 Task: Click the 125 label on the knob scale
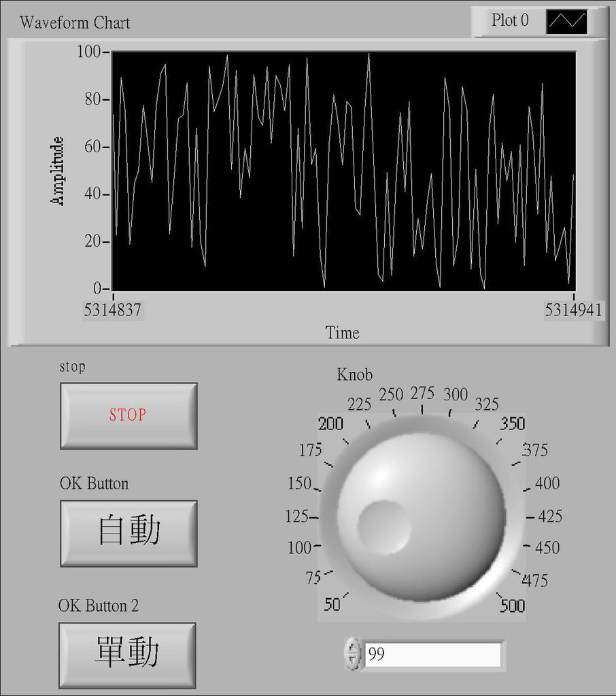coord(296,517)
